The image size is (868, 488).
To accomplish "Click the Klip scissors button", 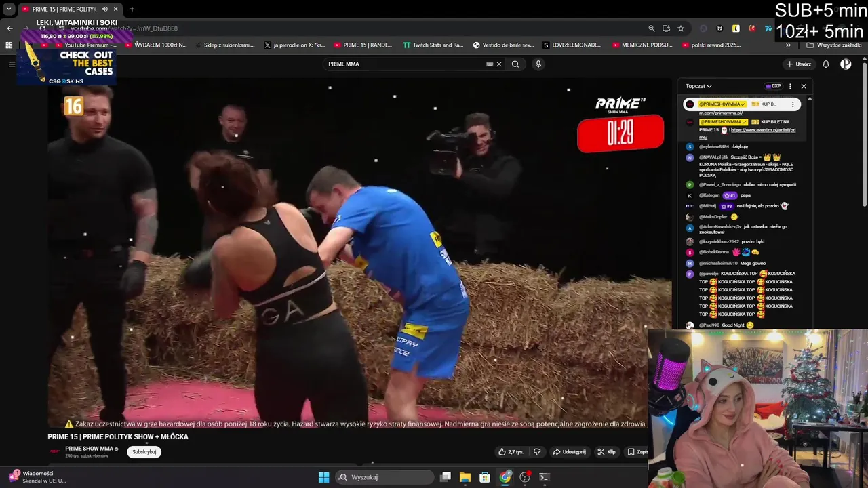I will pyautogui.click(x=606, y=451).
